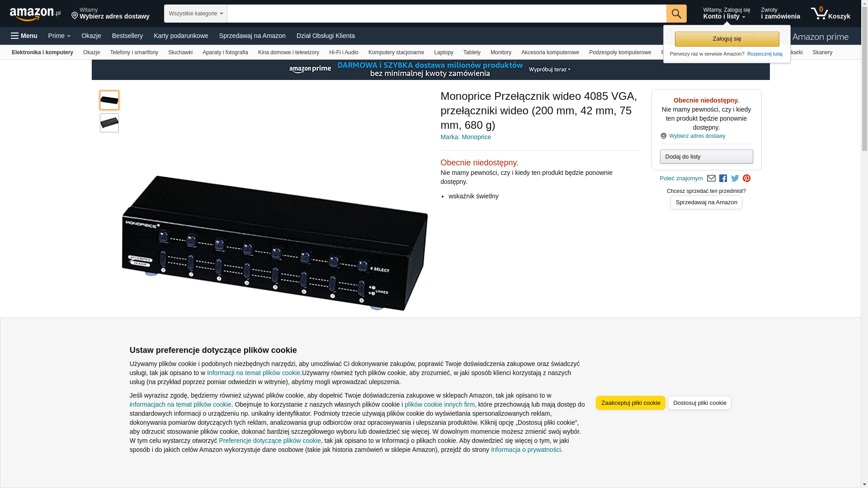The width and height of the screenshot is (868, 488).
Task: Share product via email envelope icon
Action: pos(711,178)
